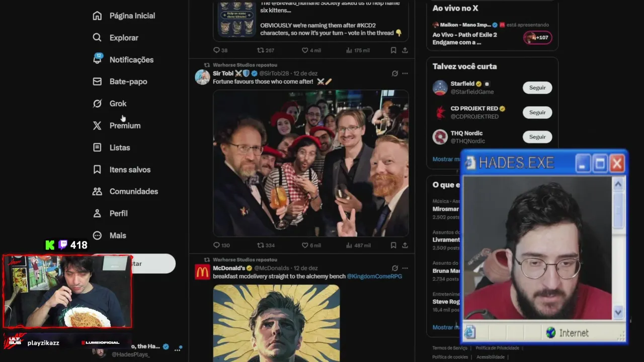Share the kittens post

(x=405, y=50)
